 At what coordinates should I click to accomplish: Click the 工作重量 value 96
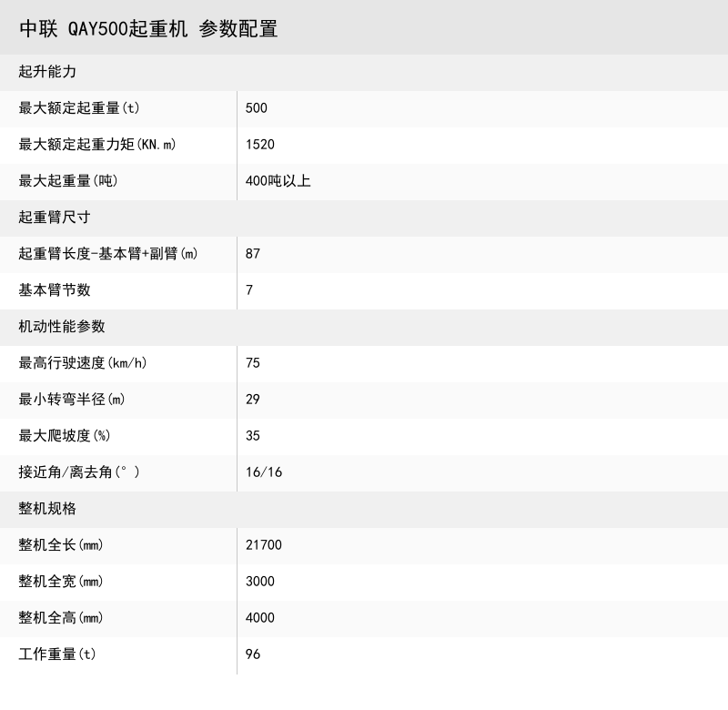click(x=252, y=654)
